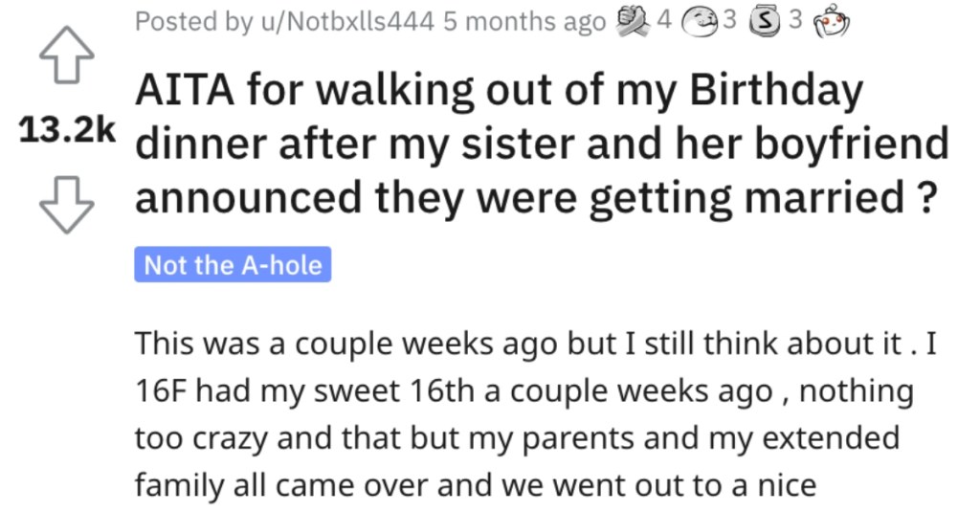Click the body line starting 'family all came over'
Screen dimensions: 980x512
(x=476, y=485)
